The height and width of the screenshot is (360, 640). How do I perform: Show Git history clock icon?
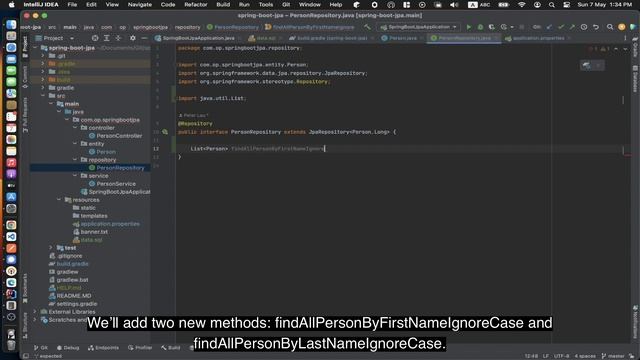[584, 27]
